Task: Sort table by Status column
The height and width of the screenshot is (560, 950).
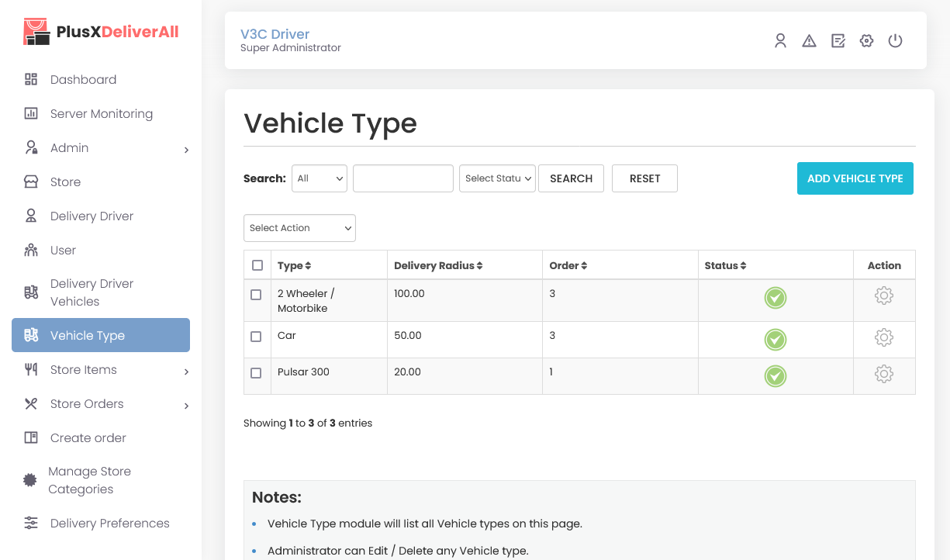Action: pos(725,265)
